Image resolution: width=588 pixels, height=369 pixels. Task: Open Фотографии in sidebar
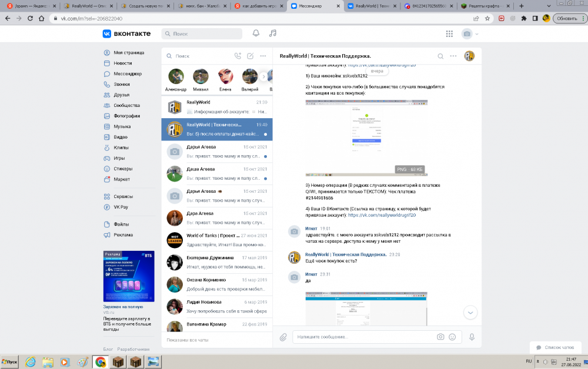point(127,116)
